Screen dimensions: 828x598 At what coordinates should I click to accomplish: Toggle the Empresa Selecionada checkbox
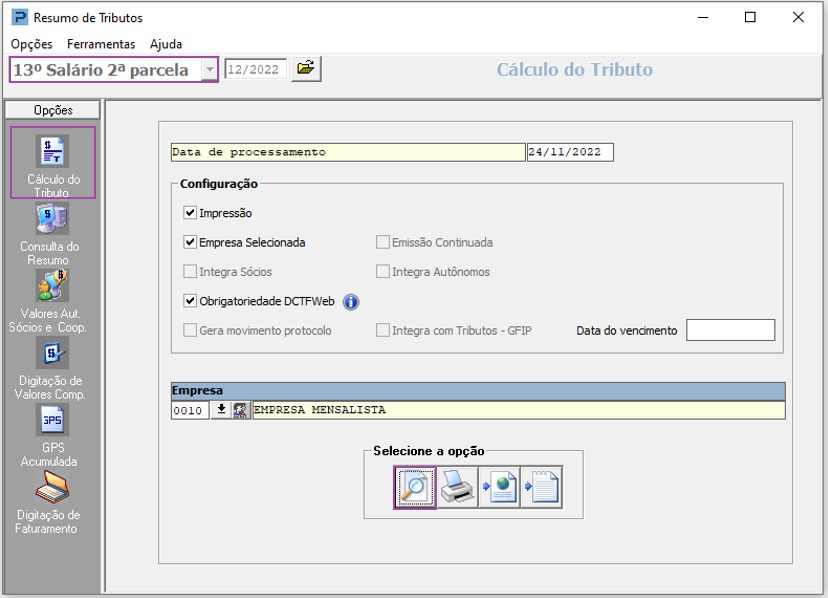190,242
